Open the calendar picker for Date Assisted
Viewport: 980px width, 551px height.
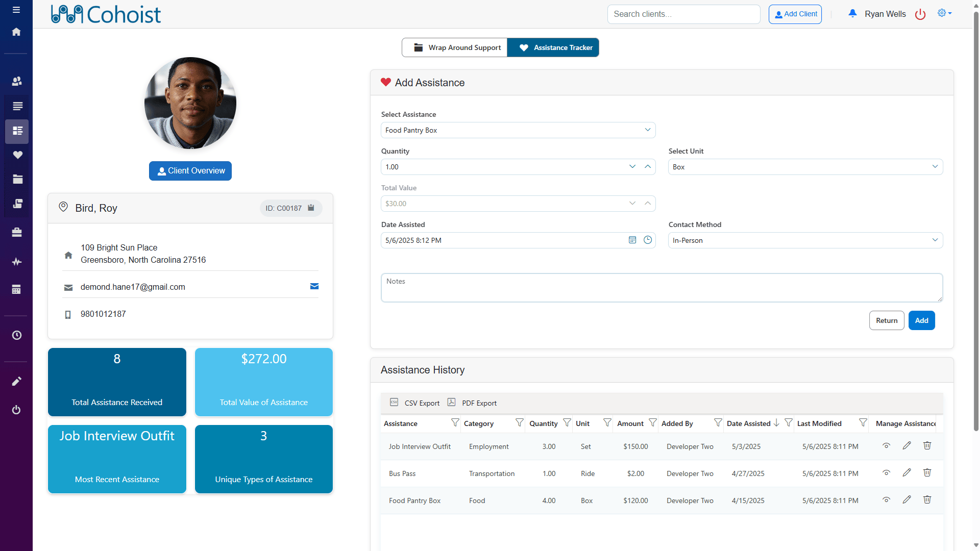pyautogui.click(x=632, y=240)
